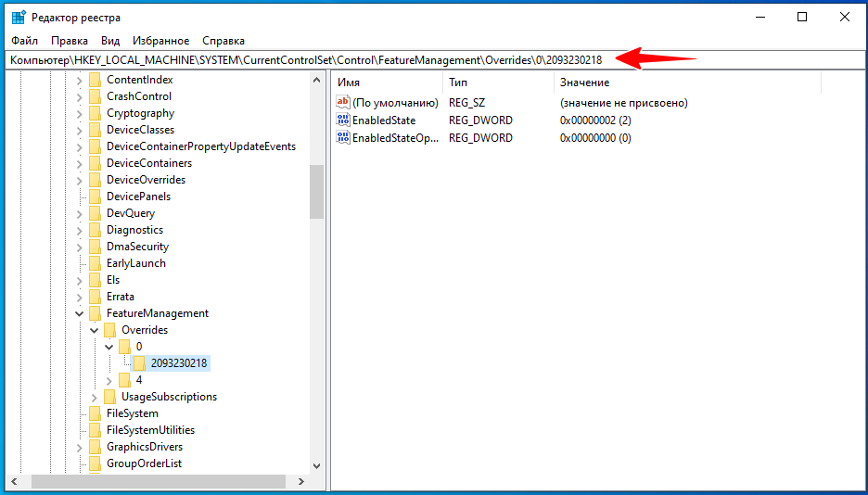Select the GroupOrderList folder icon
Image resolution: width=868 pixels, height=495 pixels.
coord(95,463)
